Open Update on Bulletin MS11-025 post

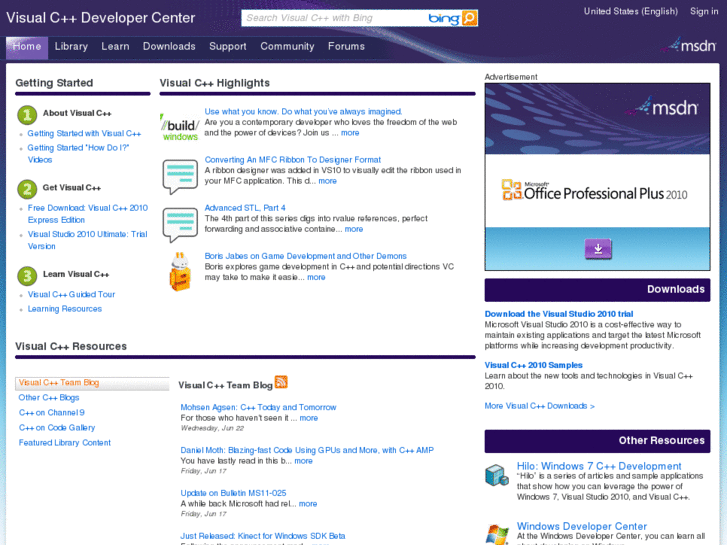(x=233, y=493)
